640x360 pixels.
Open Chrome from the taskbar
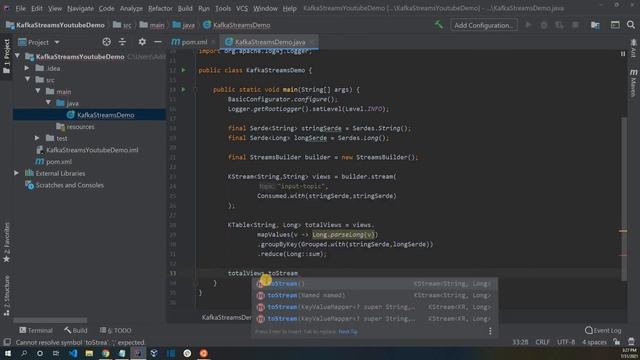[x=105, y=353]
